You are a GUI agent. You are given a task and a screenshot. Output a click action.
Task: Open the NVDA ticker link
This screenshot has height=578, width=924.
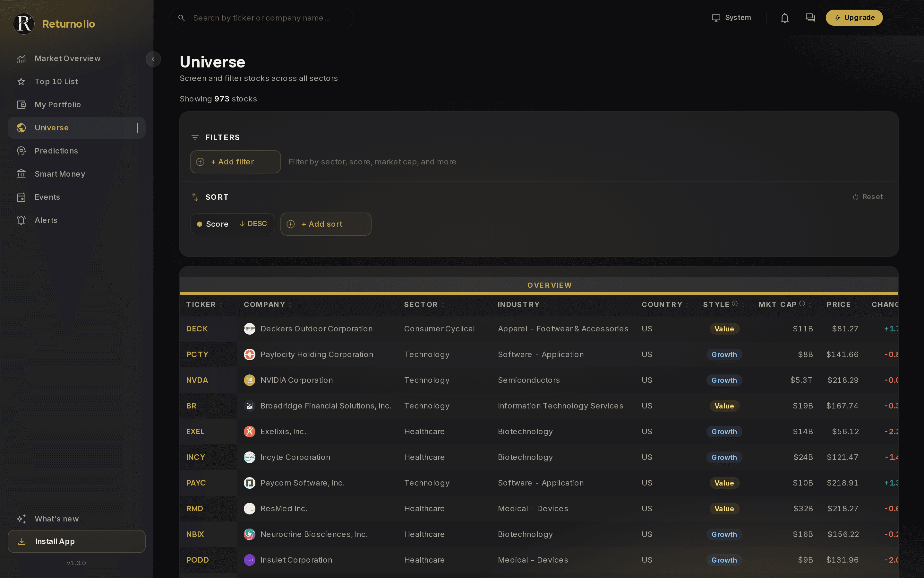pyautogui.click(x=197, y=380)
